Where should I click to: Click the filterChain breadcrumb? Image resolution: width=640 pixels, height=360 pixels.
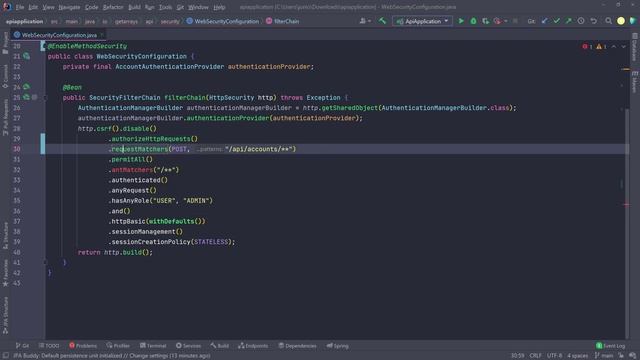(x=283, y=21)
